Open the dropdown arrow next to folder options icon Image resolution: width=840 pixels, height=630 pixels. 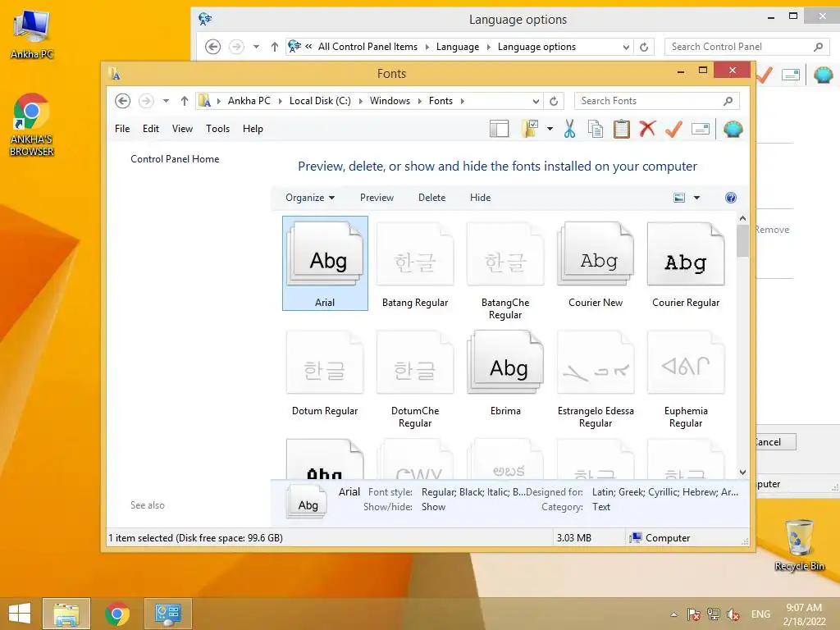tap(550, 129)
